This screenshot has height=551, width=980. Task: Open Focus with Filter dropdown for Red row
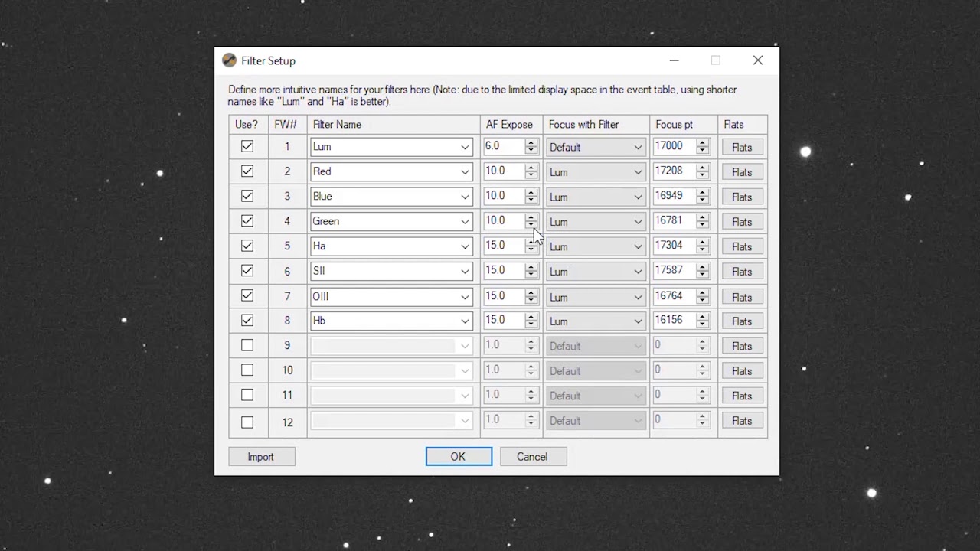pyautogui.click(x=596, y=172)
